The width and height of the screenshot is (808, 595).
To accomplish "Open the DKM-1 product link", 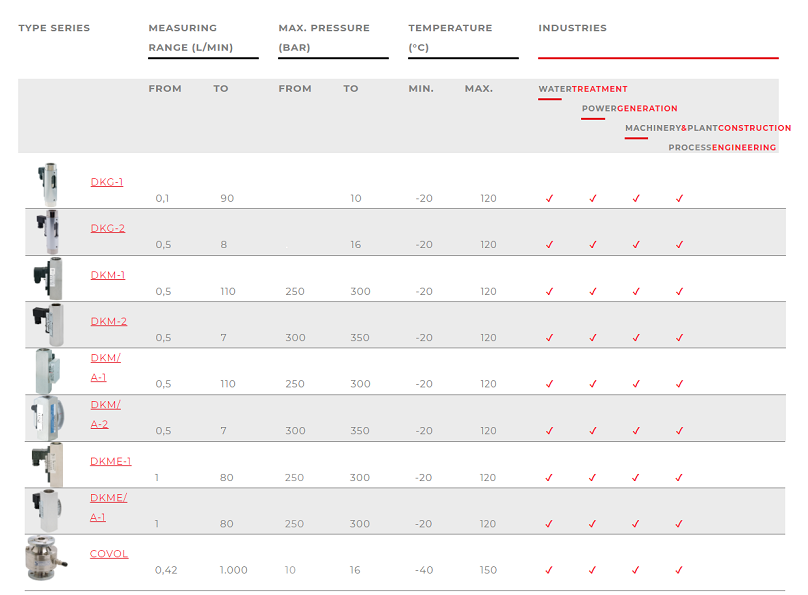I will [107, 275].
